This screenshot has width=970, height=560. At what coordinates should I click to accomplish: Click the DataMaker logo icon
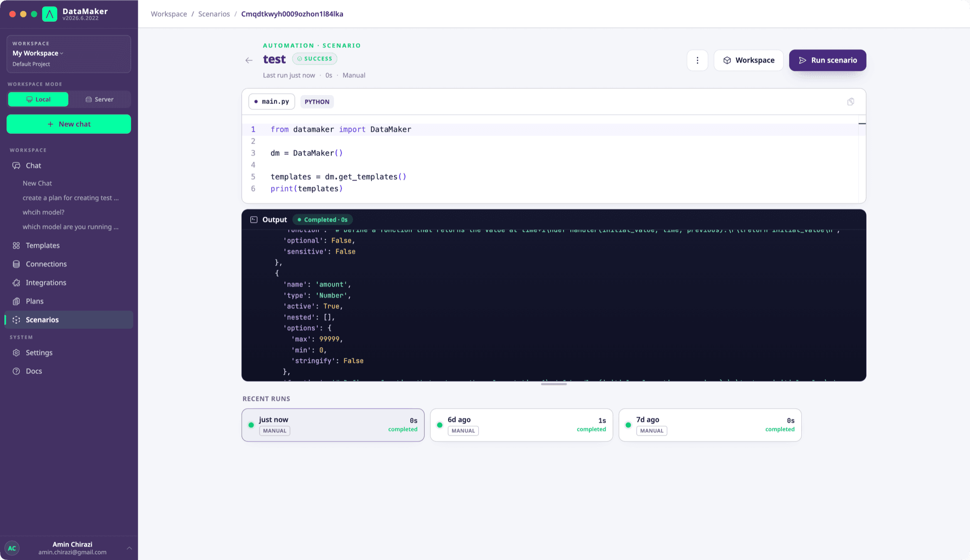[49, 14]
